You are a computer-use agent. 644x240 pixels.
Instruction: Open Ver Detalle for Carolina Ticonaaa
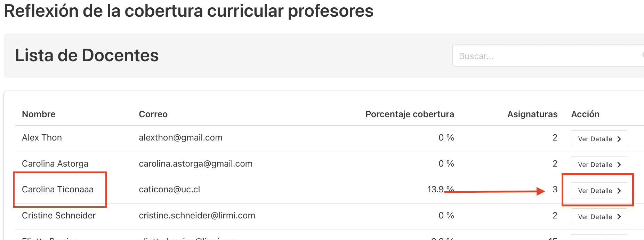(x=599, y=191)
